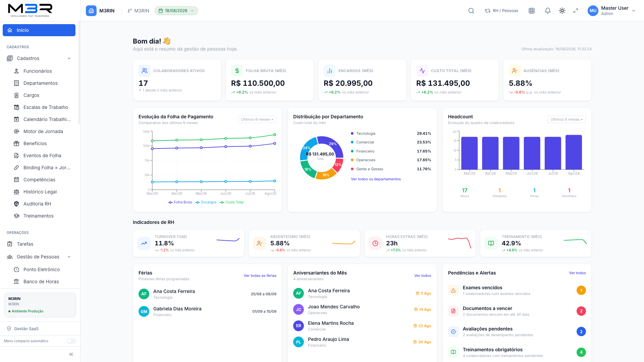The width and height of the screenshot is (644, 362).
Task: Open payroll chart Últimos 6 meses dropdown
Action: [x=257, y=119]
